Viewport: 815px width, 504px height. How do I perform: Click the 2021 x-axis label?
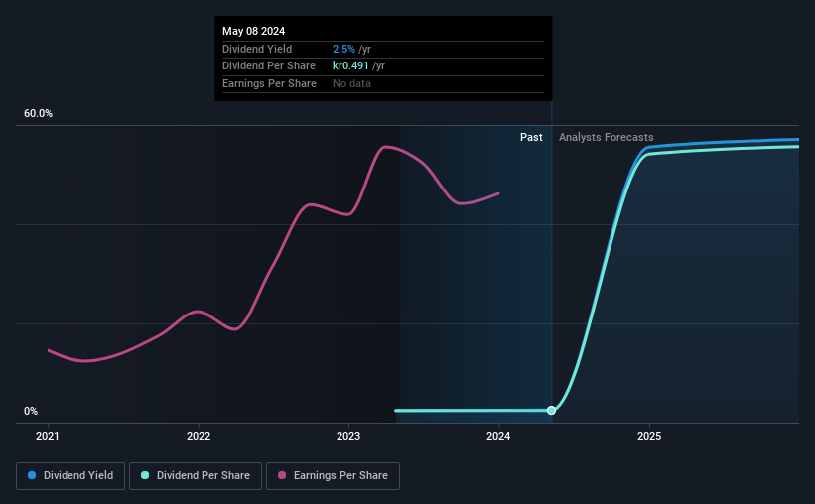48,436
